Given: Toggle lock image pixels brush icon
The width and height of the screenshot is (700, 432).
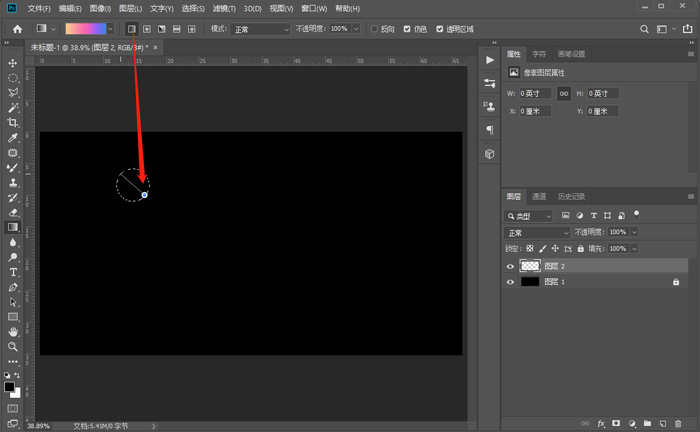Looking at the screenshot, I should 542,249.
